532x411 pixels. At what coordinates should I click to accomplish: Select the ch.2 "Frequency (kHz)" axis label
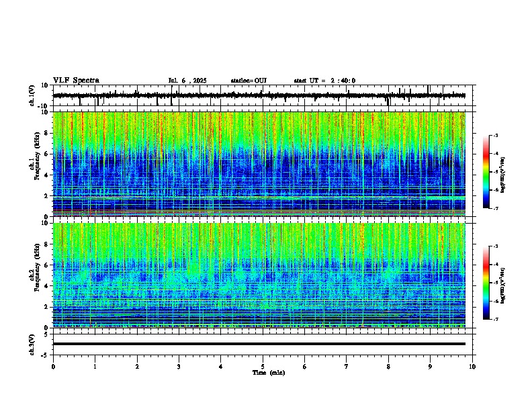pos(37,267)
